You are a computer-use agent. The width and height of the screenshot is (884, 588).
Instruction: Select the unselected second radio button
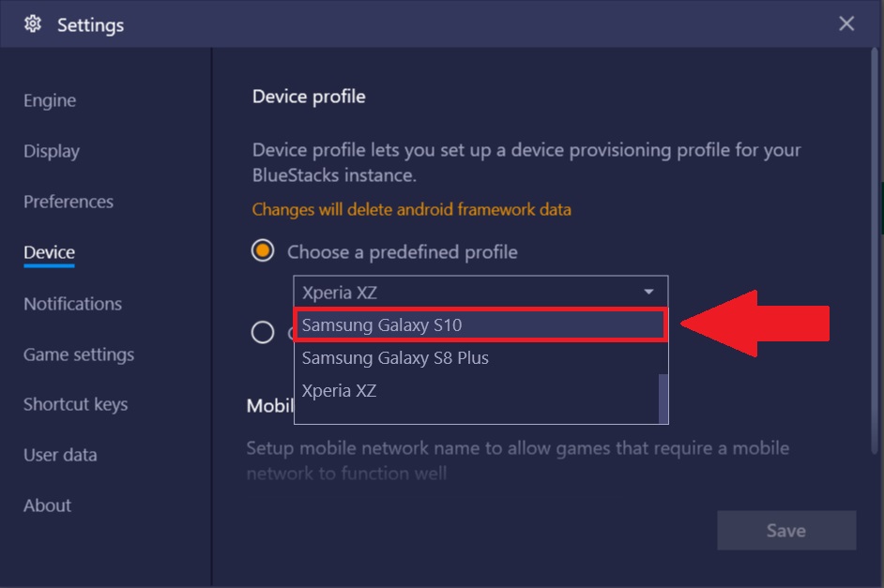tap(263, 332)
